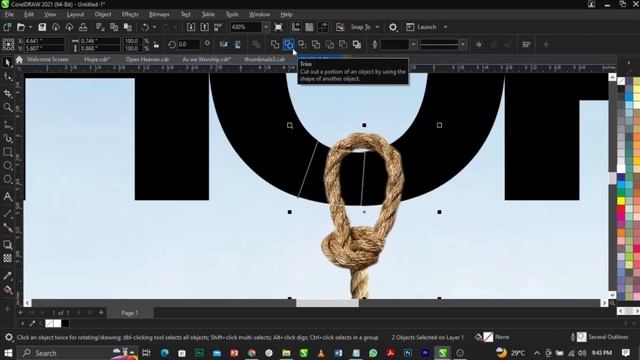The height and width of the screenshot is (360, 640).
Task: Pick the Ellipse tool
Action: pyautogui.click(x=7, y=166)
